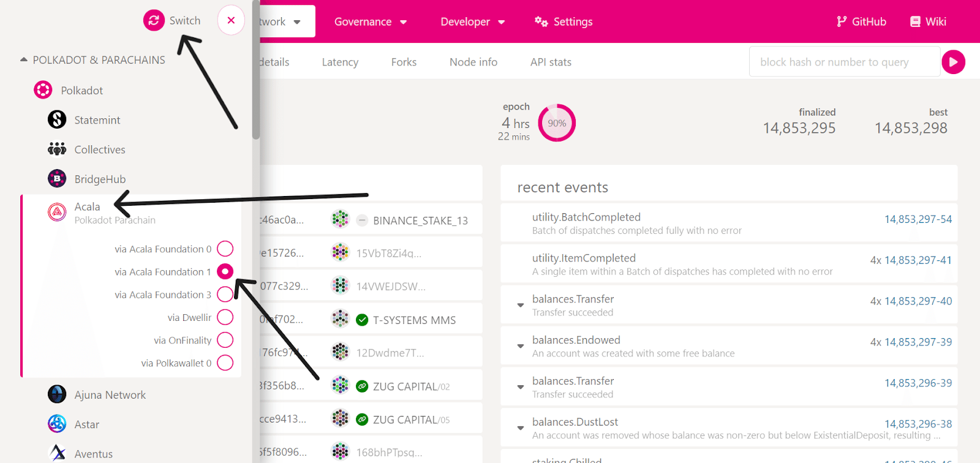The image size is (980, 463).
Task: Click T-SYSTEMS MMS verified identity badge
Action: click(x=362, y=320)
